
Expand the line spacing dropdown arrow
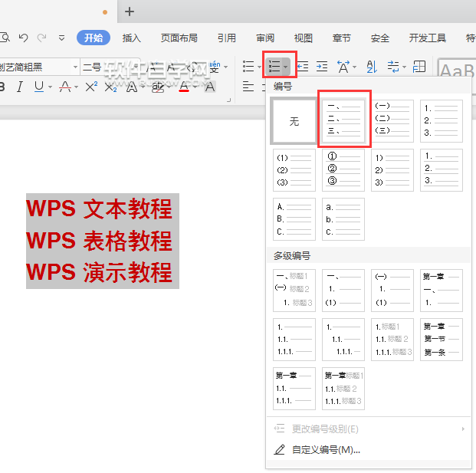404,67
